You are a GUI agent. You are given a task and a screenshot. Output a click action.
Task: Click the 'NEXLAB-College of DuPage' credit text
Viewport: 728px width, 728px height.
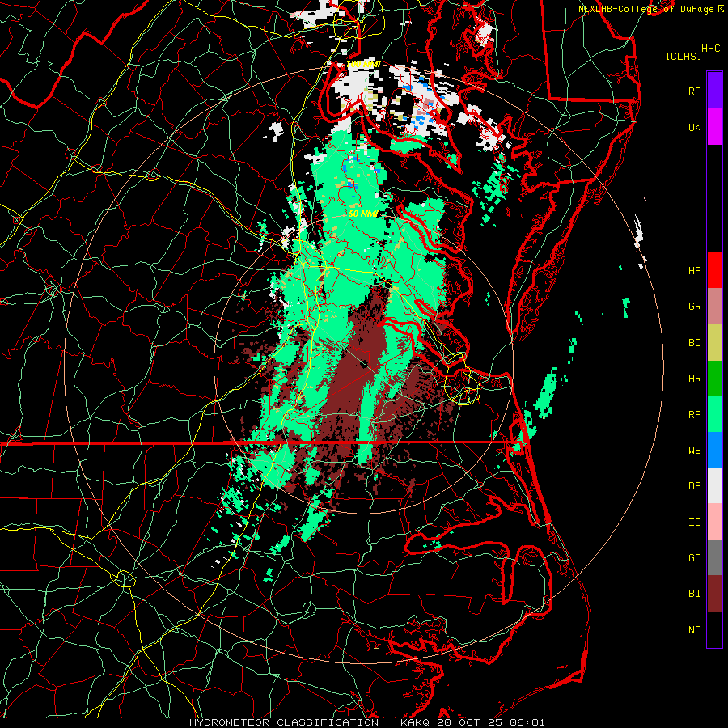point(645,9)
